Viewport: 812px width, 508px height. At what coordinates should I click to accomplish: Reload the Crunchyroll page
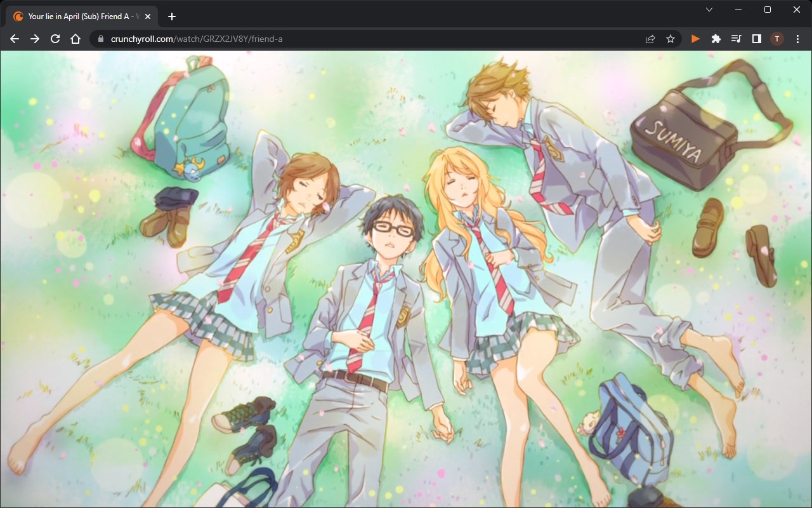point(55,39)
